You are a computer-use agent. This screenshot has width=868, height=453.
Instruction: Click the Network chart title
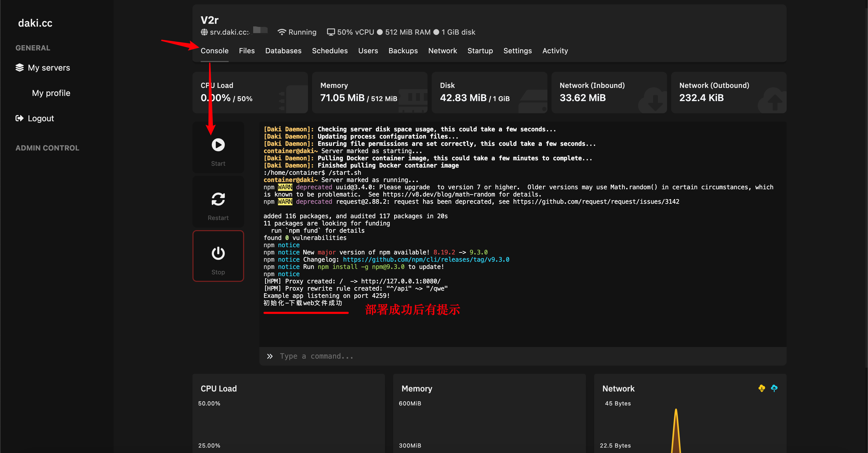(618, 389)
